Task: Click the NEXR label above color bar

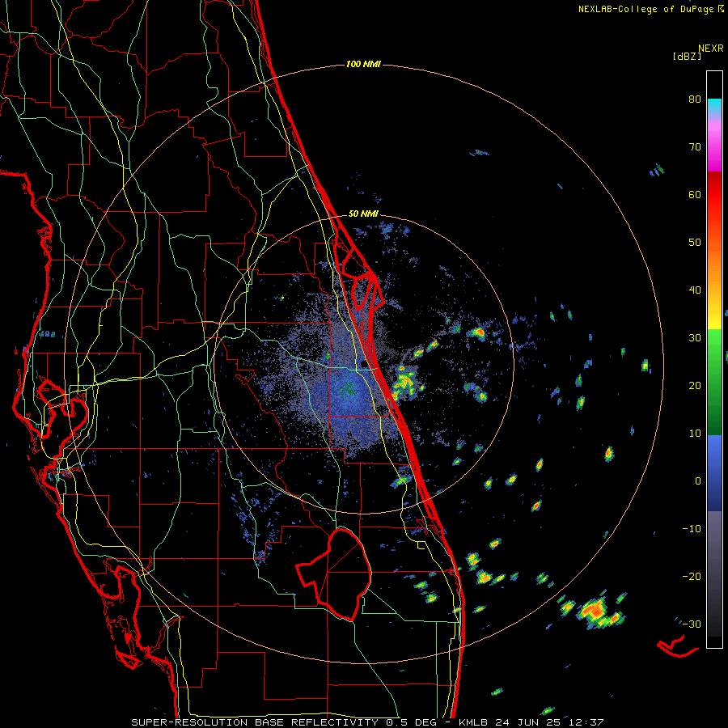Action: coord(711,49)
